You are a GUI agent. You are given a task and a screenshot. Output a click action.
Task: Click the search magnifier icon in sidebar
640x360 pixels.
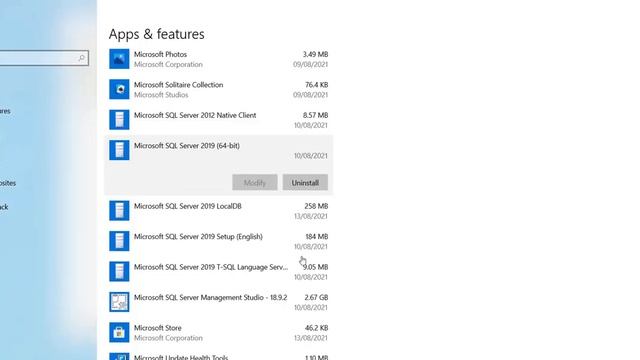click(x=81, y=58)
